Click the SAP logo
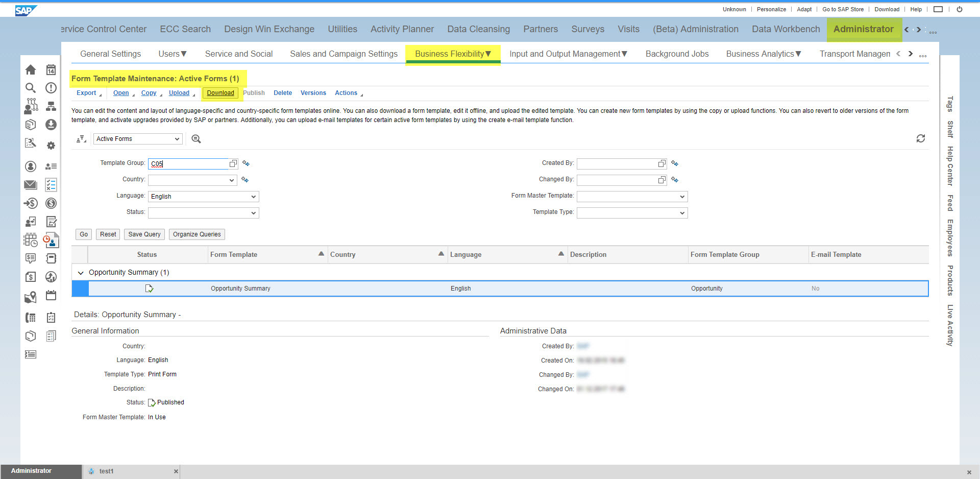 [26, 10]
